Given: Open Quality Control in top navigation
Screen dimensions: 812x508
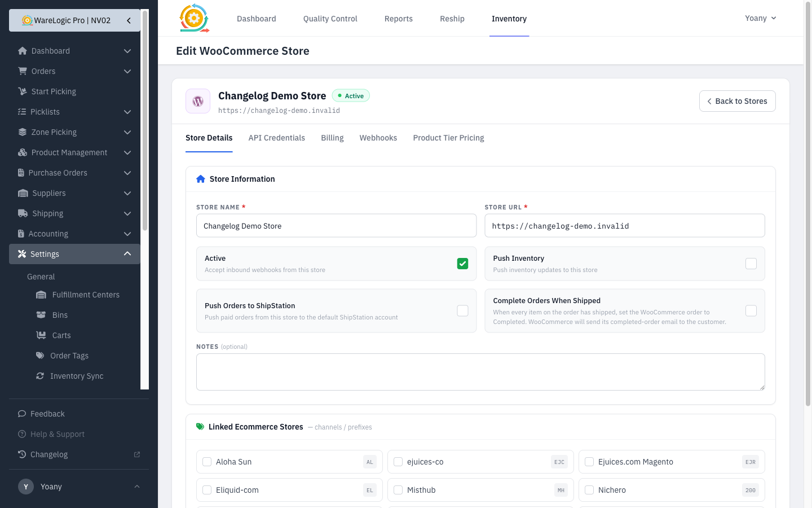Looking at the screenshot, I should coord(330,19).
